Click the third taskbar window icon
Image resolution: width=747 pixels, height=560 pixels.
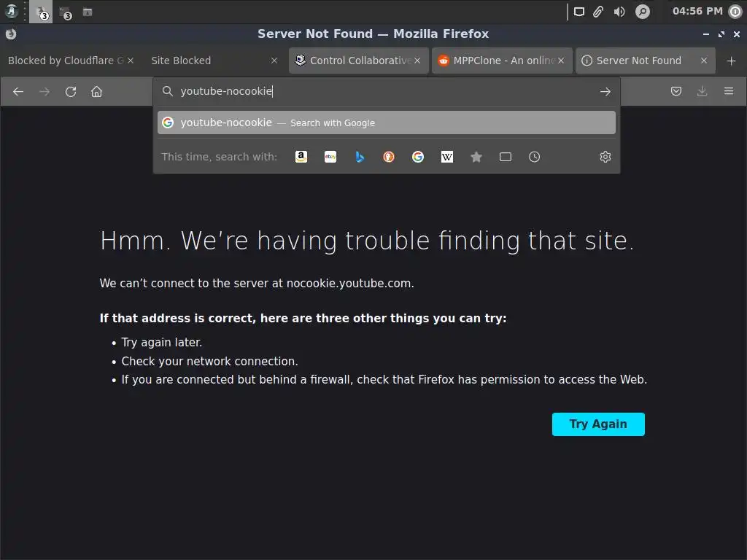(88, 12)
